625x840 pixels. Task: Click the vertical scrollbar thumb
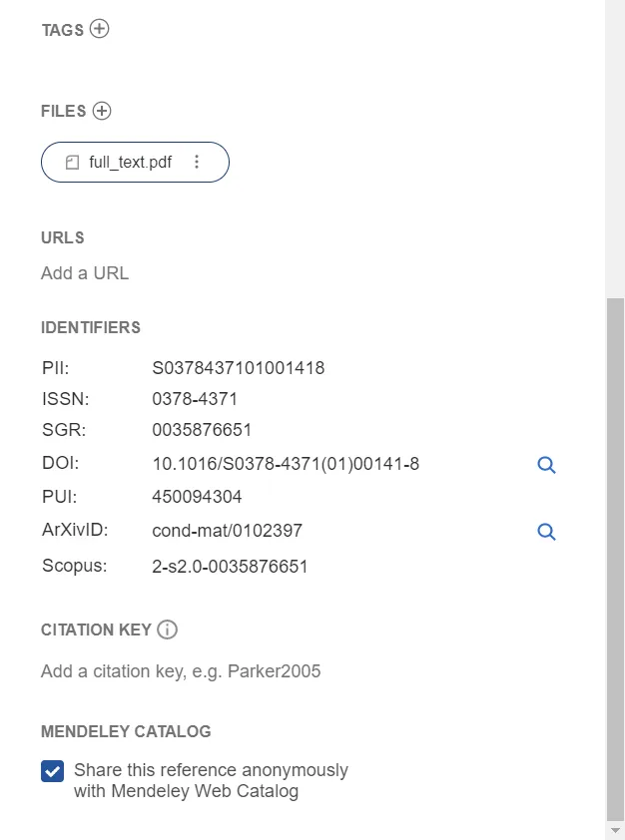(x=615, y=559)
